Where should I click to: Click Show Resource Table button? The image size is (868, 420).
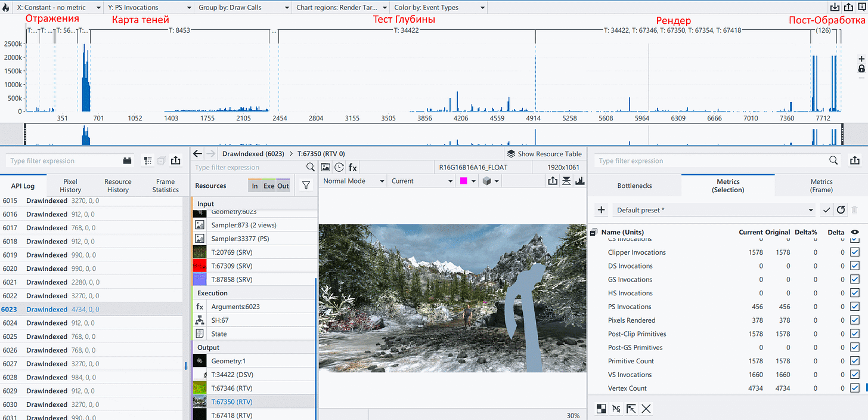(x=544, y=153)
